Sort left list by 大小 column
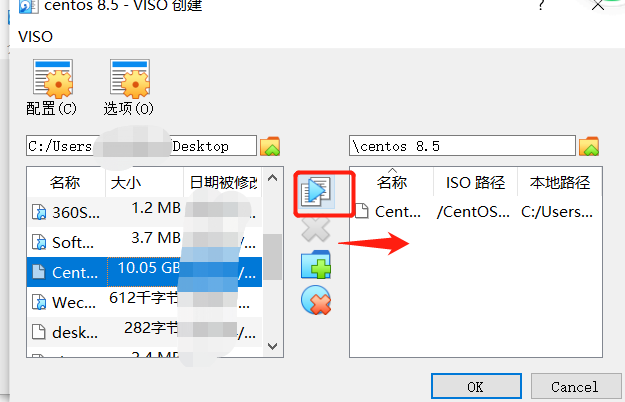This screenshot has width=625, height=402. click(145, 182)
